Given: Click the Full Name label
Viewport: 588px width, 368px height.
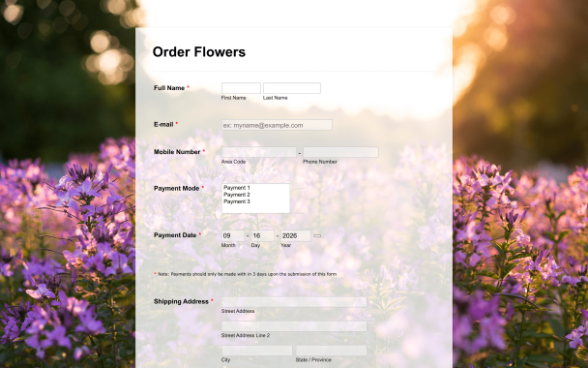Looking at the screenshot, I should coord(169,88).
